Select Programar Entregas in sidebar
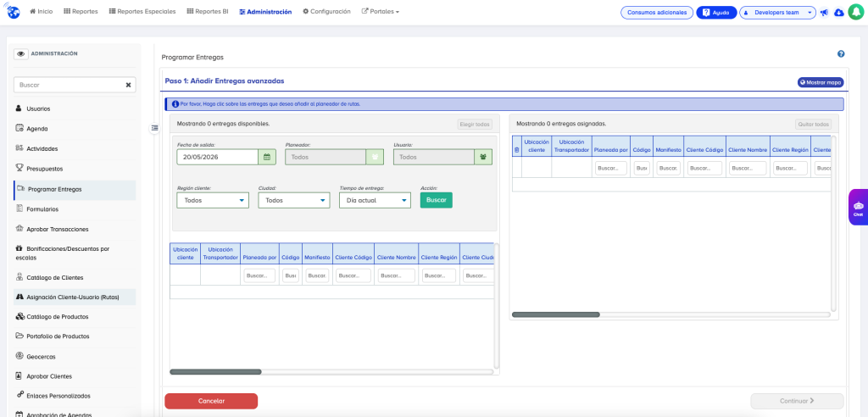868x417 pixels. 75,189
